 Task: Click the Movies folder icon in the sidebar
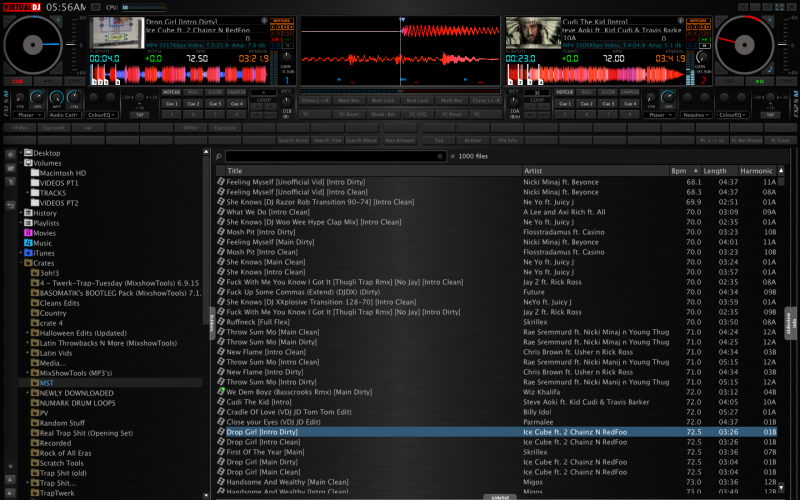(x=29, y=233)
